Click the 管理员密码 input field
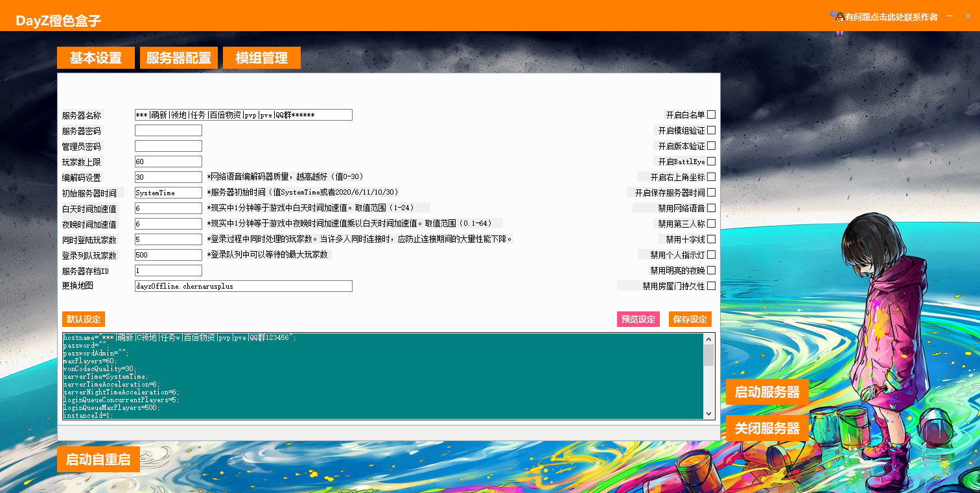The width and height of the screenshot is (980, 493). point(169,146)
